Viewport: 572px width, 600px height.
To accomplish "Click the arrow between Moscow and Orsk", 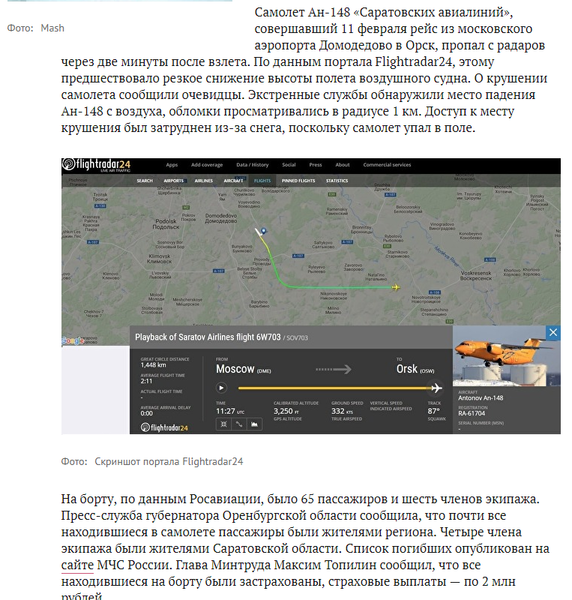I will coord(333,369).
